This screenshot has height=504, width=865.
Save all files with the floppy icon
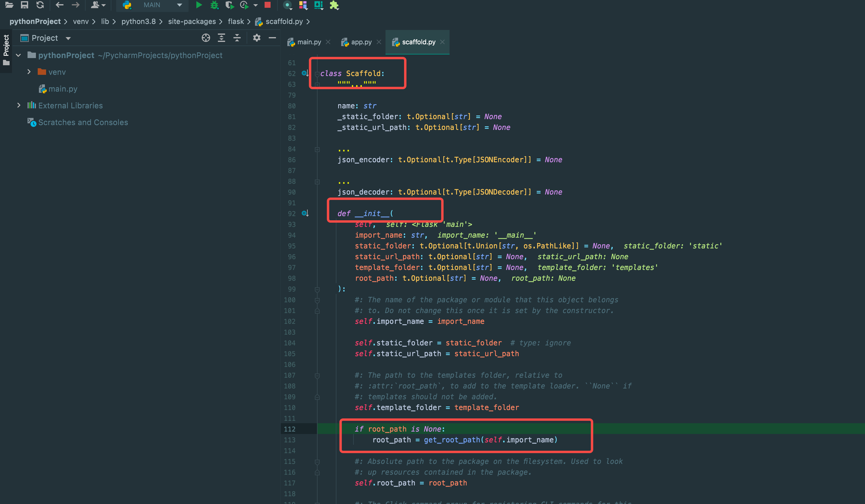click(24, 5)
